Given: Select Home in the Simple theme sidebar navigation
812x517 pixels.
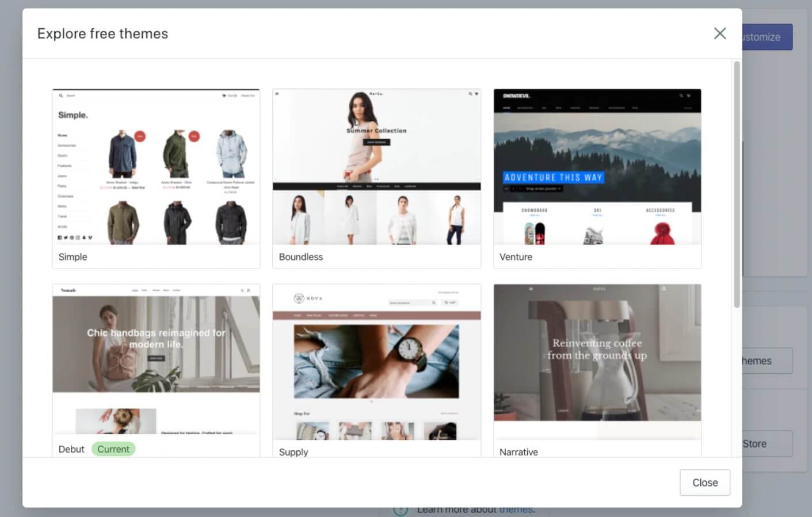Looking at the screenshot, I should (x=62, y=135).
